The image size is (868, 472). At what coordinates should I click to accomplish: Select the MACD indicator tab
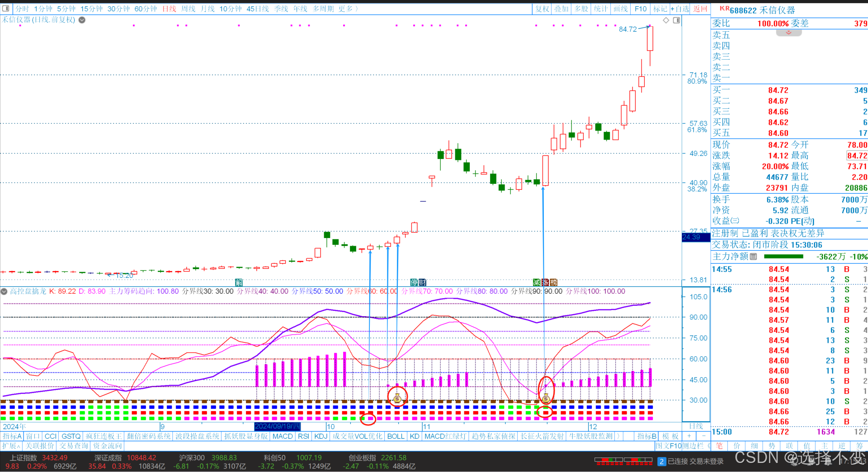point(283,436)
